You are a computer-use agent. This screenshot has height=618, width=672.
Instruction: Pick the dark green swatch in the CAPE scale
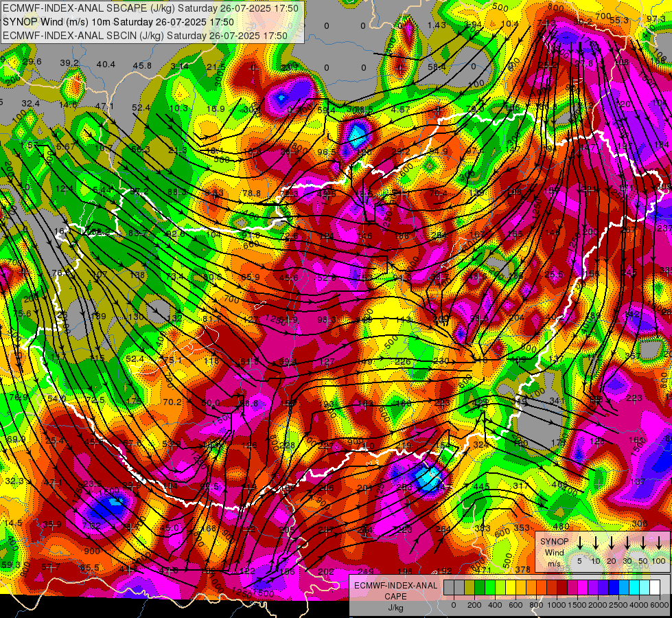pyautogui.click(x=480, y=588)
